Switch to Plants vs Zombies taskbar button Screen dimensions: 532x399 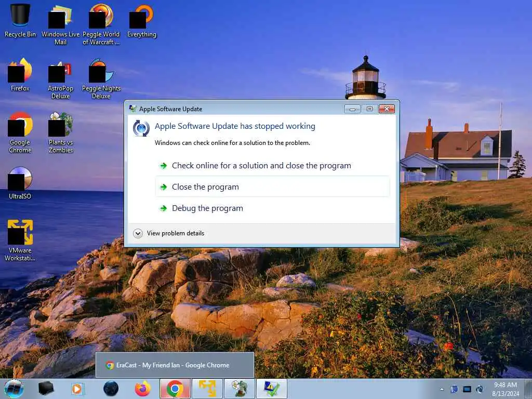pyautogui.click(x=240, y=389)
